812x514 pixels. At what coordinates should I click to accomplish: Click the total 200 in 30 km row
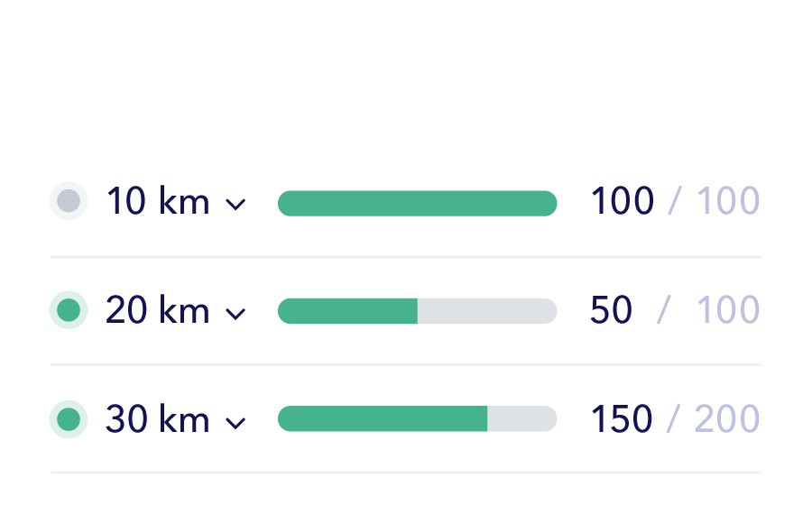pos(727,418)
